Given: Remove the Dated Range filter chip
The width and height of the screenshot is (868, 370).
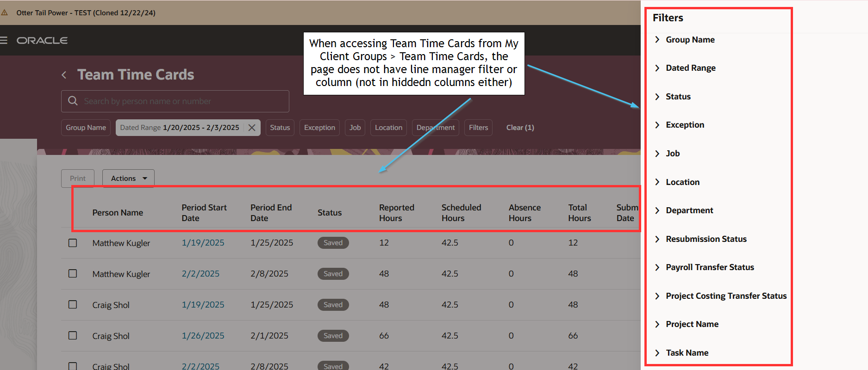Looking at the screenshot, I should pos(252,128).
